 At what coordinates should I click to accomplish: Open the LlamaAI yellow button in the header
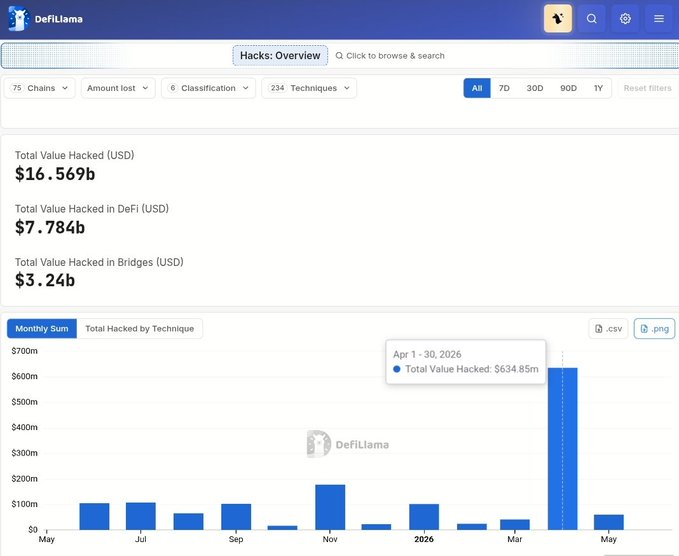(x=558, y=19)
